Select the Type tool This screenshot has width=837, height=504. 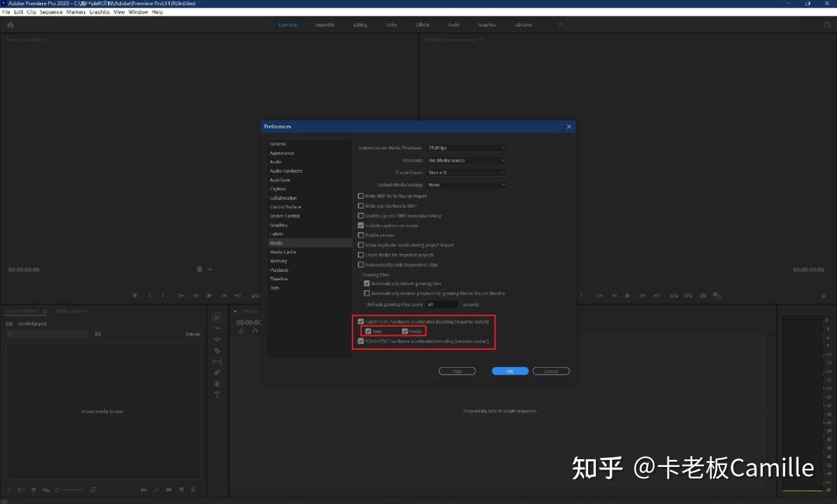pos(217,395)
